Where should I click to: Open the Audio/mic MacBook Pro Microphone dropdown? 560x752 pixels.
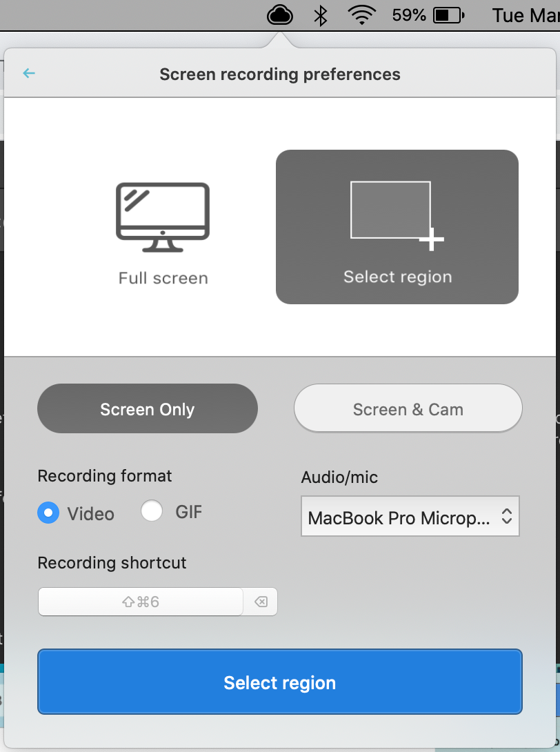(410, 517)
